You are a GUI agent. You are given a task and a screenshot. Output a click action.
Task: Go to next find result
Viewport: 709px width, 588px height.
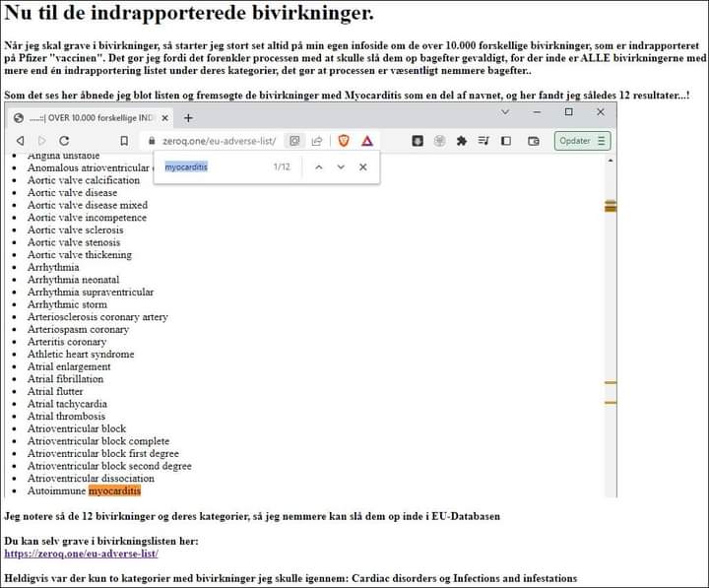(341, 167)
